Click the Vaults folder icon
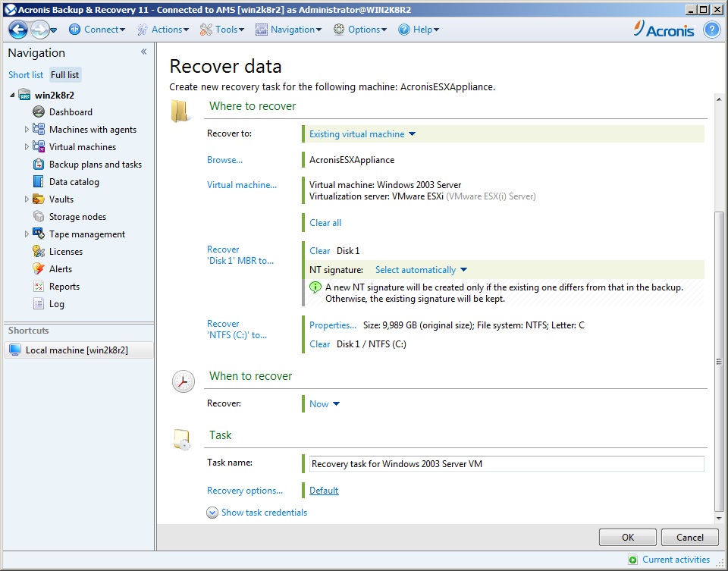728x571 pixels. [x=39, y=199]
